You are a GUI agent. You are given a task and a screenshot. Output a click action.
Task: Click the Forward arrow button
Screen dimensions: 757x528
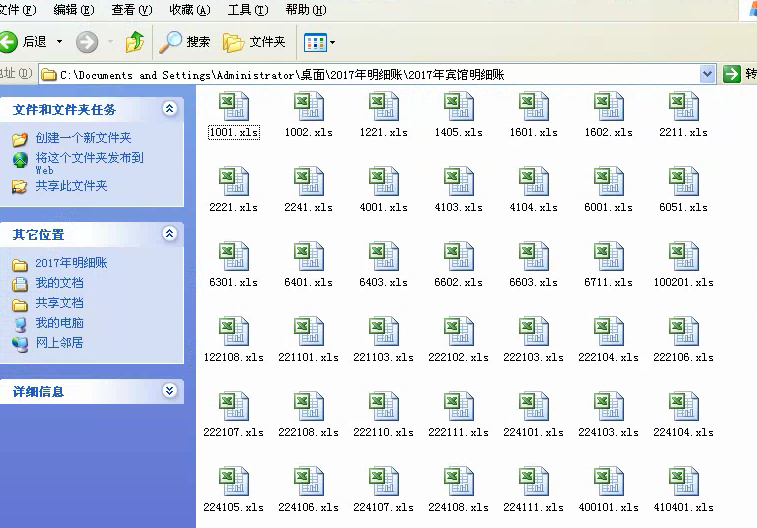click(87, 42)
